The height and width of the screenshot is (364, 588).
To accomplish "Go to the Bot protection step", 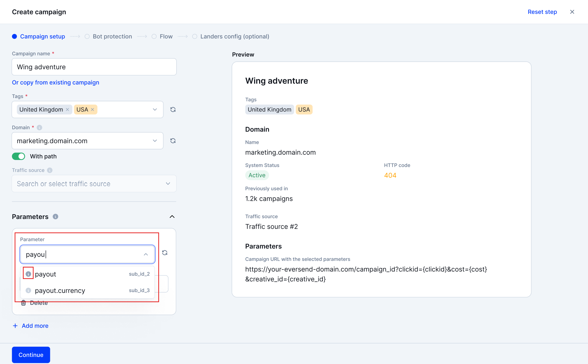I will 108,36.
